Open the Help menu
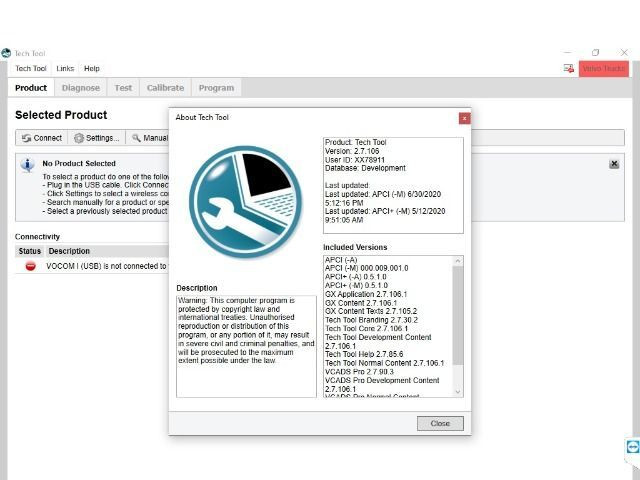This screenshot has width=640, height=480. click(92, 69)
